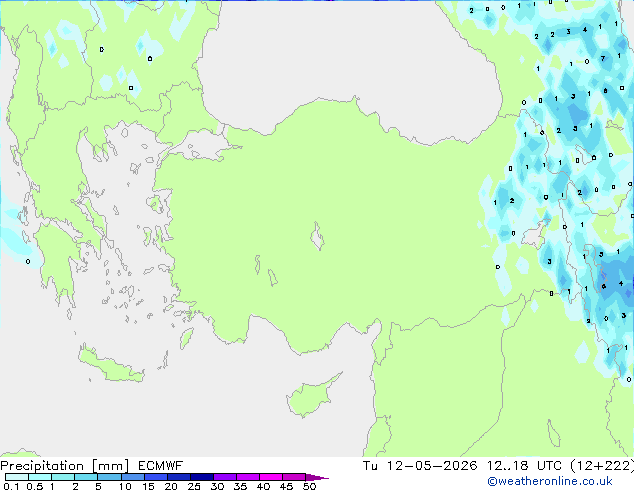Click the 45–50 mm legend color box
Screen dimensions: 634x490
294,477
